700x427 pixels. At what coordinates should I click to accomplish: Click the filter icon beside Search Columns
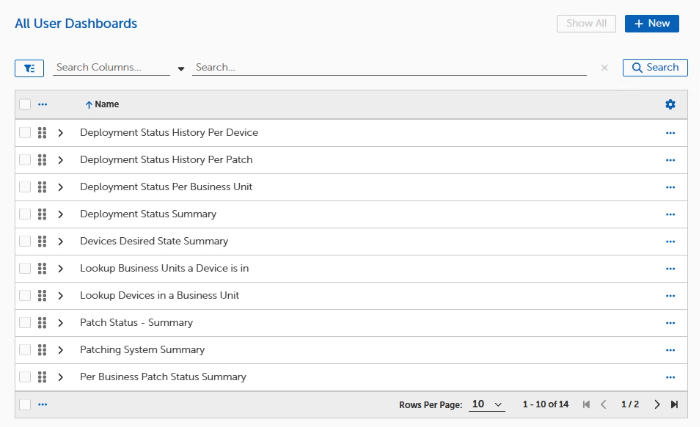tap(29, 68)
